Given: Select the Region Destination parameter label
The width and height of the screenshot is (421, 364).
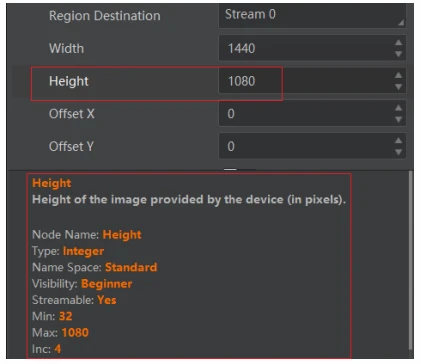Looking at the screenshot, I should coord(105,16).
